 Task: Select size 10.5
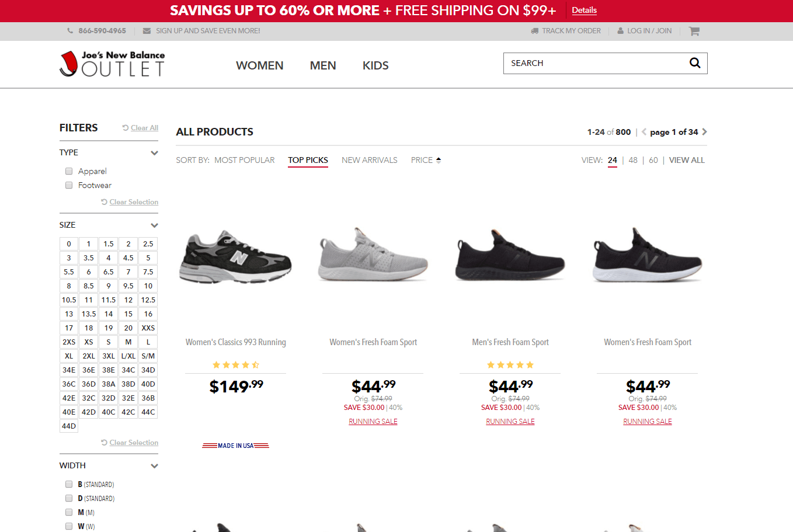point(69,300)
